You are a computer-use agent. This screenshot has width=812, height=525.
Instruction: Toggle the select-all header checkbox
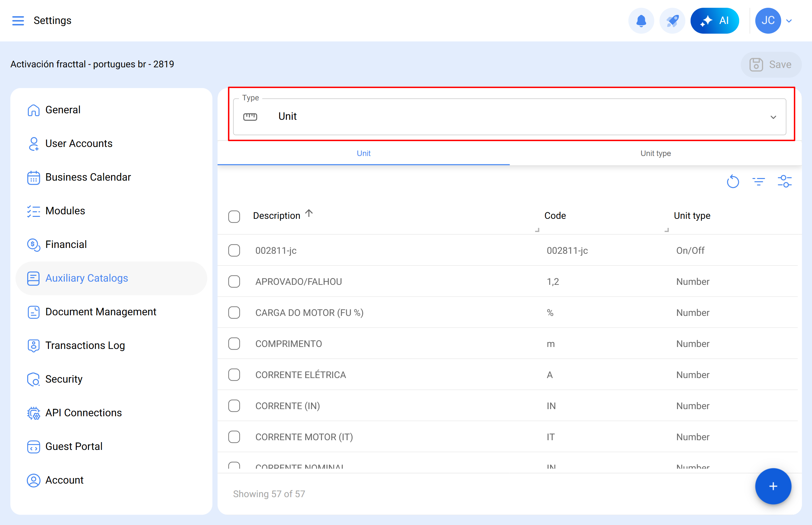[x=234, y=216]
